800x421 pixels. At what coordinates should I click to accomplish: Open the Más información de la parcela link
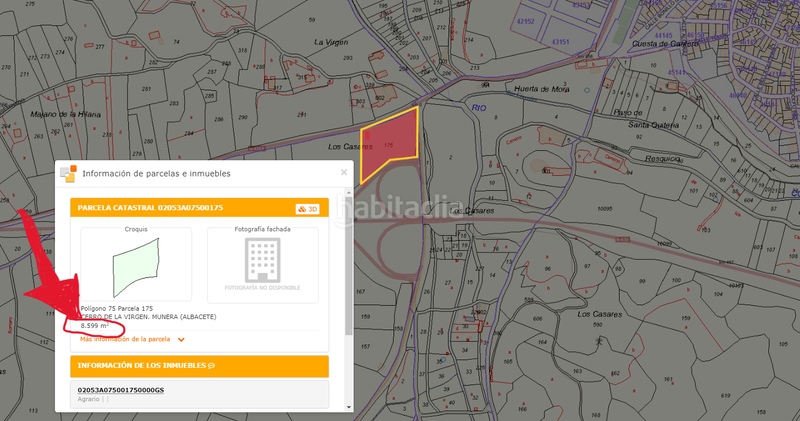tap(126, 339)
